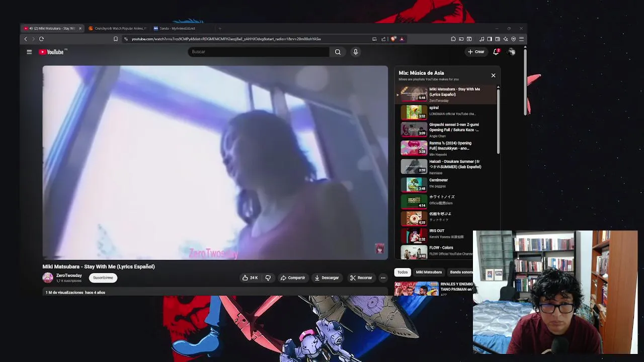Open the ZeroTwosday channel name link
This screenshot has height=362, width=644.
[x=69, y=276]
